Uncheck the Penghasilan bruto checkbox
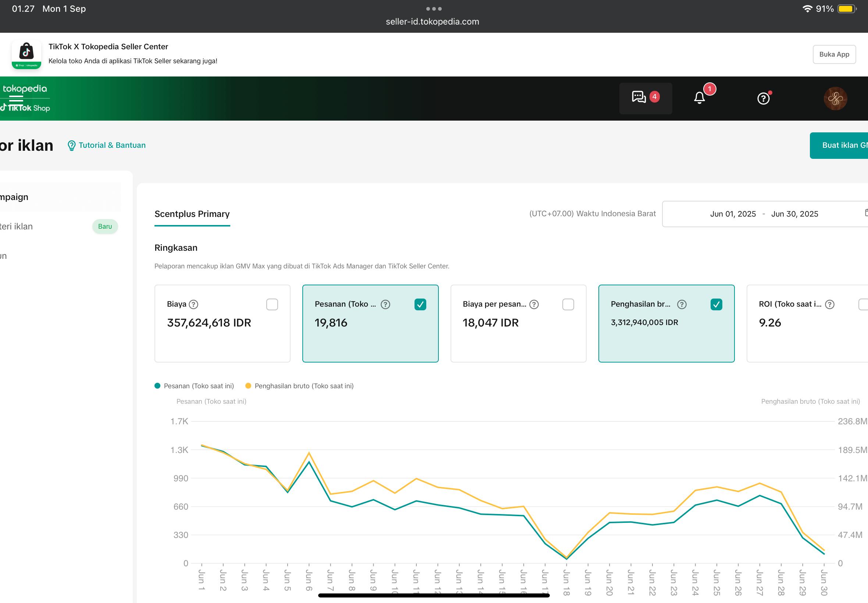 tap(716, 304)
